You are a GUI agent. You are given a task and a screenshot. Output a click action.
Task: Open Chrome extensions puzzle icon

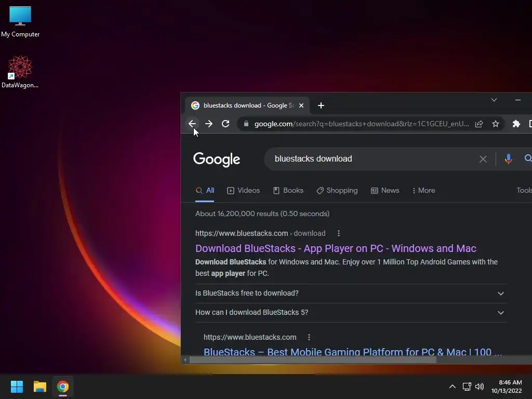tap(516, 124)
